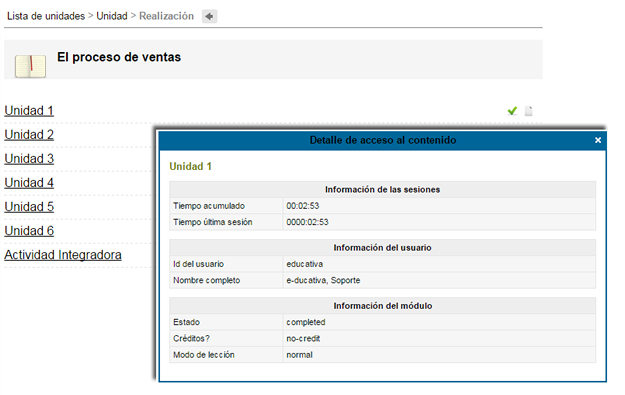Open the Unidad 3 link
Image resolution: width=625 pixels, height=395 pixels.
29,159
